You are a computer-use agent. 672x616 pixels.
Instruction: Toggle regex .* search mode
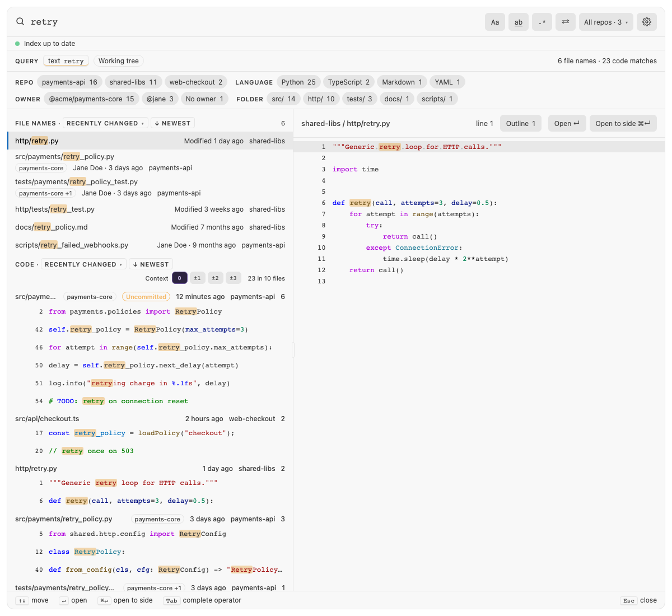click(x=542, y=22)
